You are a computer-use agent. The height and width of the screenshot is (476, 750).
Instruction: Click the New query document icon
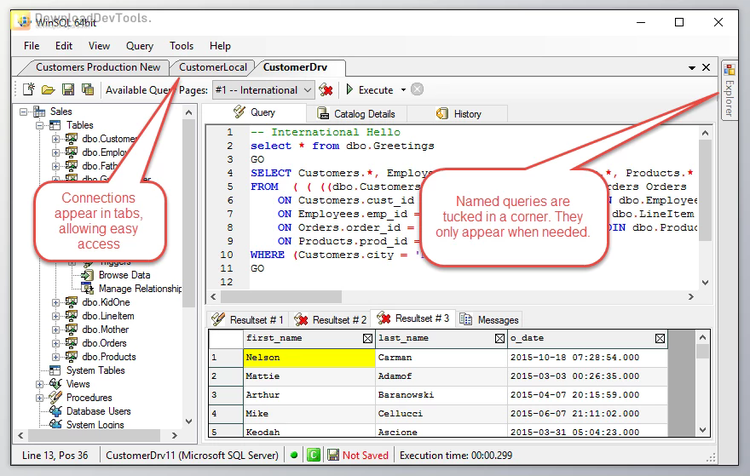(29, 89)
